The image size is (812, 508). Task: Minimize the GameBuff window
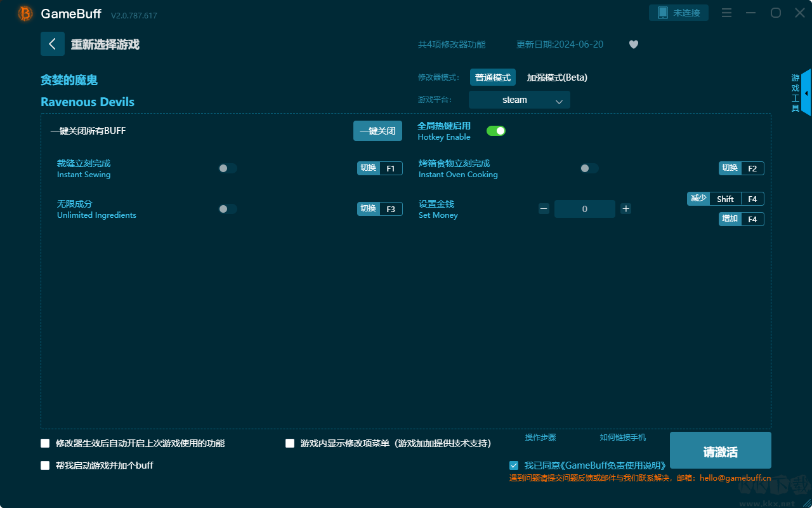click(x=751, y=13)
